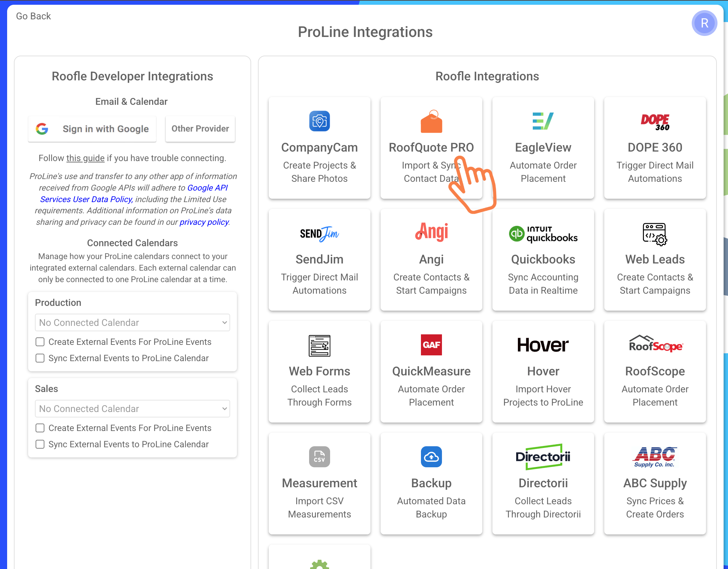Open the DOPE 360 logo

pyautogui.click(x=655, y=122)
